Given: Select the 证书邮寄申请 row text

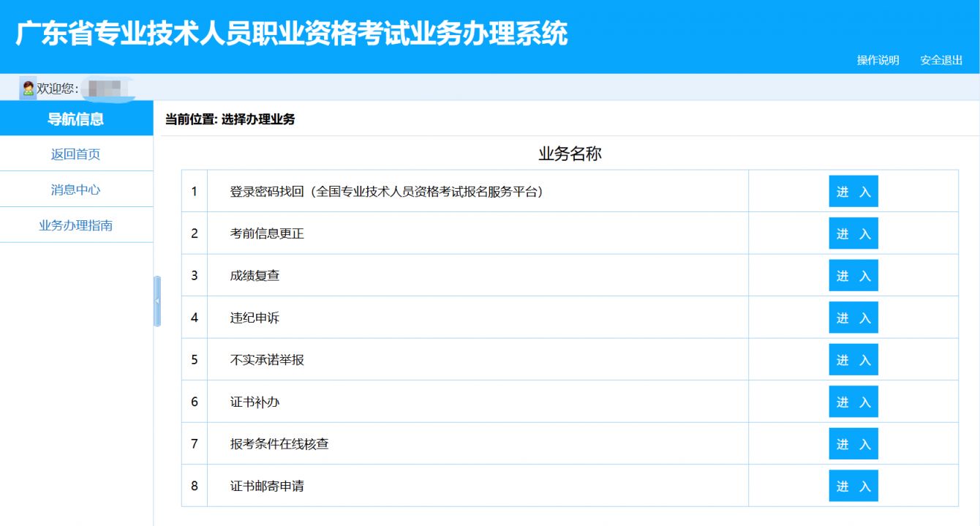Looking at the screenshot, I should 267,486.
